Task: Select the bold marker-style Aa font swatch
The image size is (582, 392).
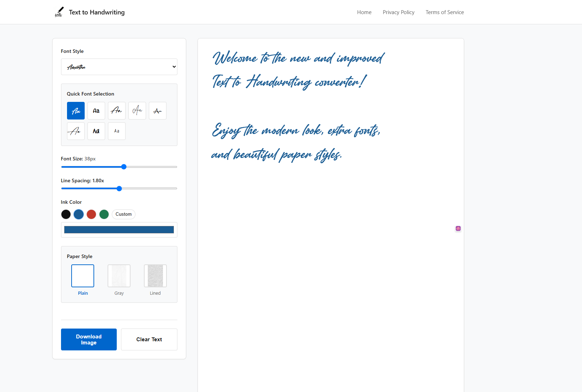Action: (96, 111)
